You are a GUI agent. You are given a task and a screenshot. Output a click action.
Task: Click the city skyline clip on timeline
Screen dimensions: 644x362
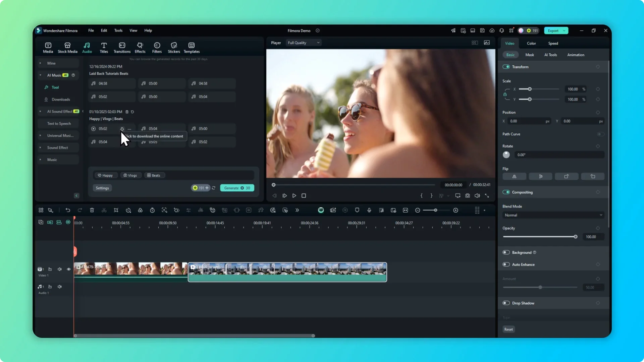tap(287, 272)
